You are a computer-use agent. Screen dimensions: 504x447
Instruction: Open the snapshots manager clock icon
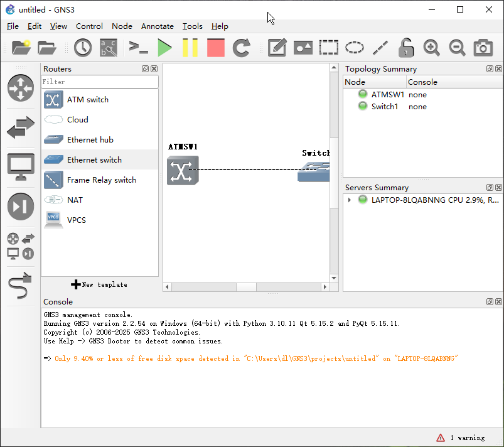click(x=83, y=48)
